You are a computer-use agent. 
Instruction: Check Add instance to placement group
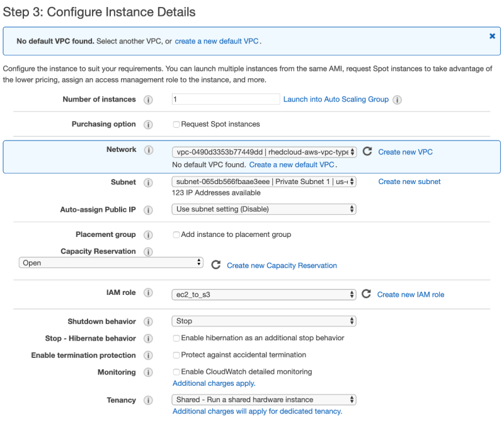click(176, 234)
